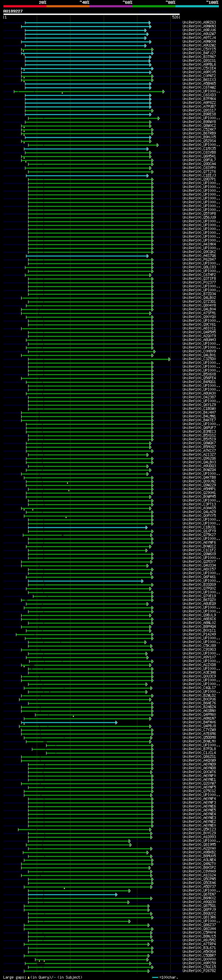The image size is (222, 980).
Task: Click hit label UniRef100_Q9SS17
Action: pos(199,110)
